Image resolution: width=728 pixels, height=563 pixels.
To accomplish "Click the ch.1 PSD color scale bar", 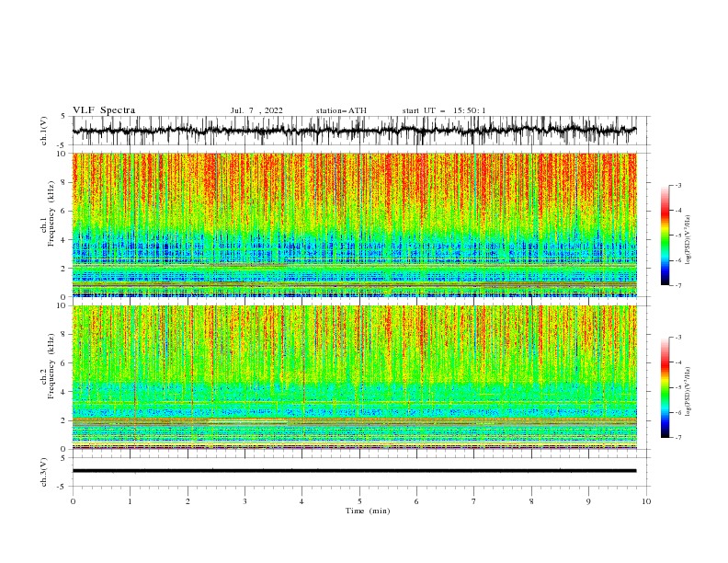I will 665,236.
